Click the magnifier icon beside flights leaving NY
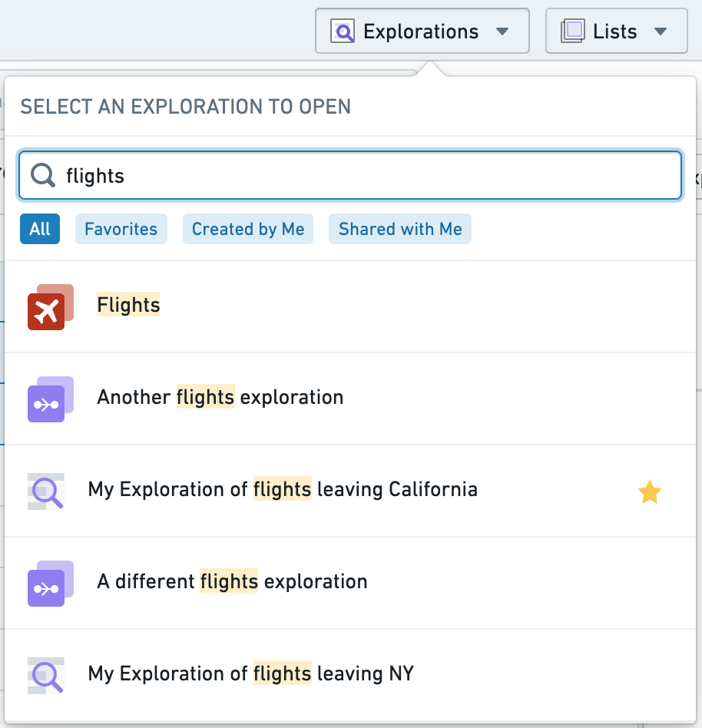 click(x=46, y=675)
